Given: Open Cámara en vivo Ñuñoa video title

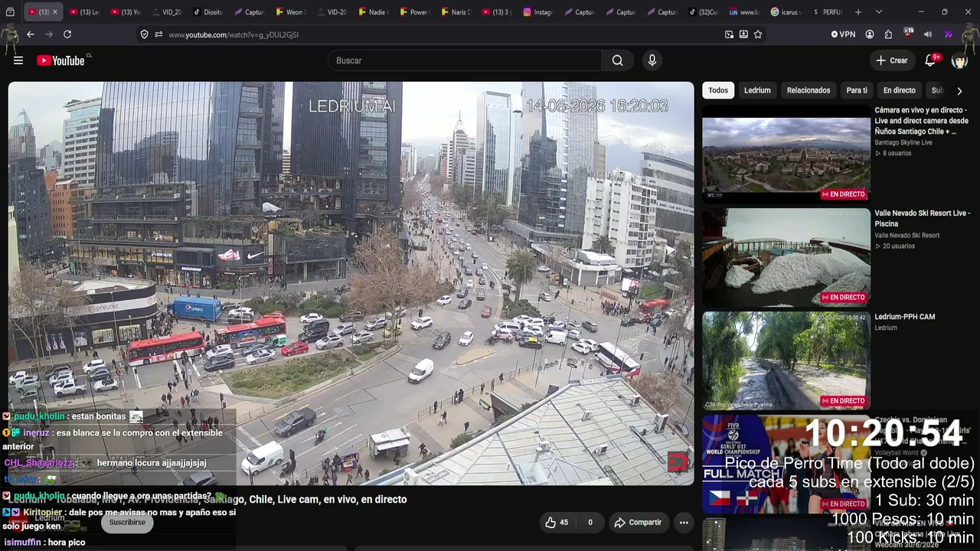Looking at the screenshot, I should pos(922,121).
